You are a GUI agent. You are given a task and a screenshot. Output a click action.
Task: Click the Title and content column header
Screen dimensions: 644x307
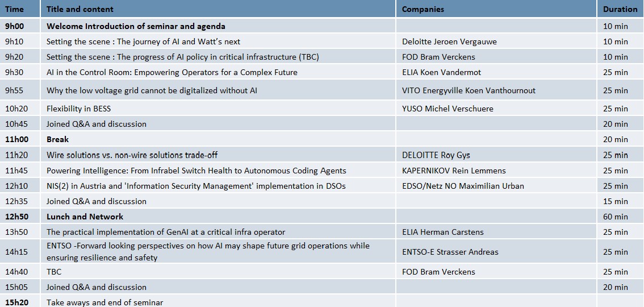click(x=80, y=9)
